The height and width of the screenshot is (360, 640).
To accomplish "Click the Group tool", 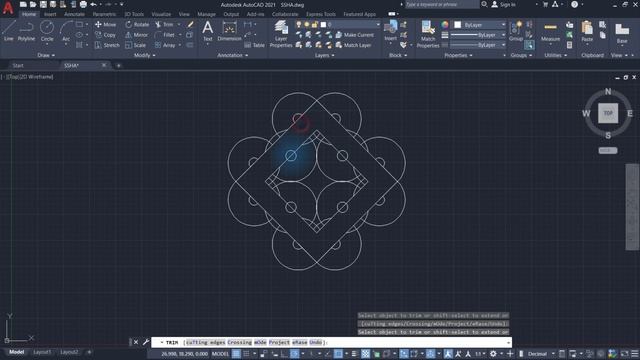I will click(516, 31).
